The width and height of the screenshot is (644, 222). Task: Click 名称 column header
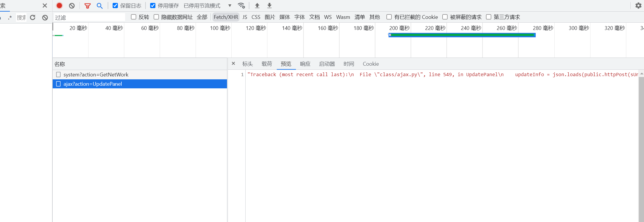pos(140,64)
